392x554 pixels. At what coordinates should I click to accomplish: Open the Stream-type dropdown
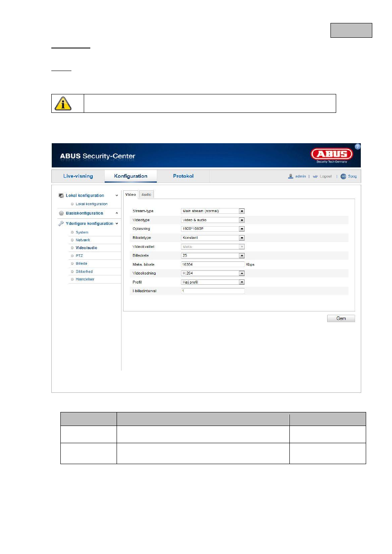click(213, 211)
